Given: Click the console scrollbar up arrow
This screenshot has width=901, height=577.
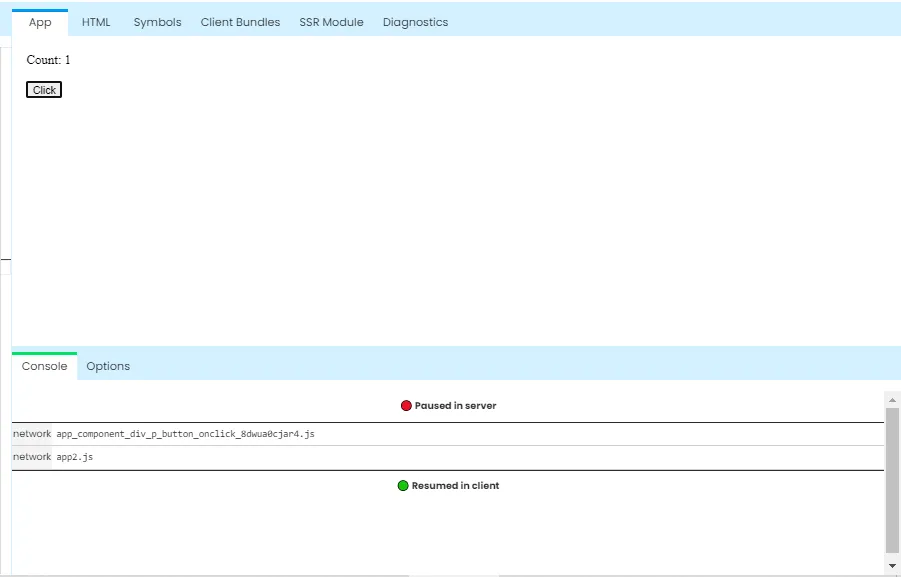Looking at the screenshot, I should (892, 400).
